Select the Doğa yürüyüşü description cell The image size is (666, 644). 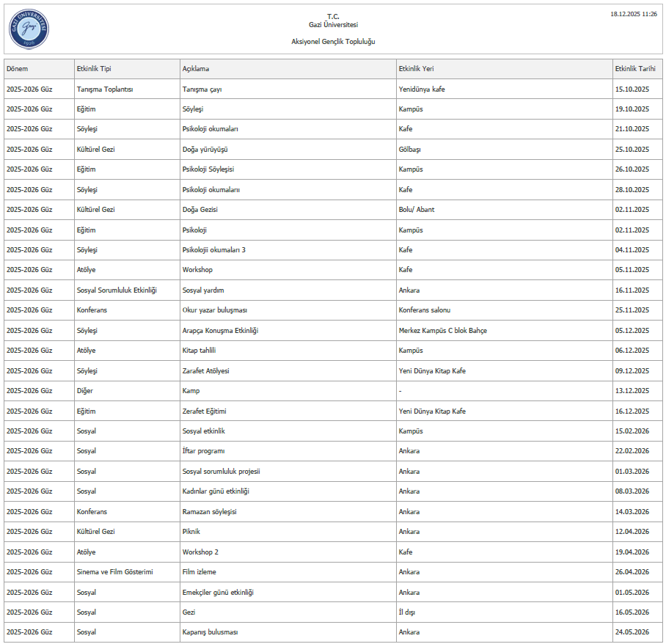pos(205,150)
